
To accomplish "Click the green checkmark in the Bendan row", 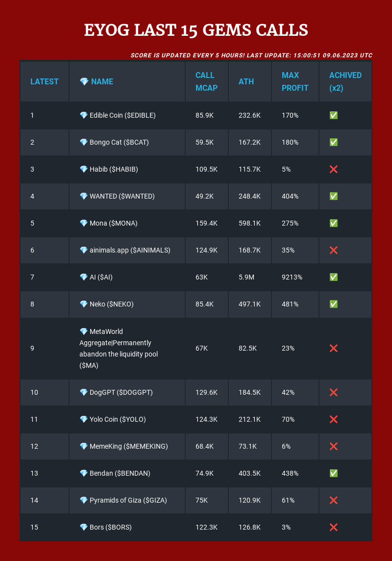I will (x=333, y=473).
